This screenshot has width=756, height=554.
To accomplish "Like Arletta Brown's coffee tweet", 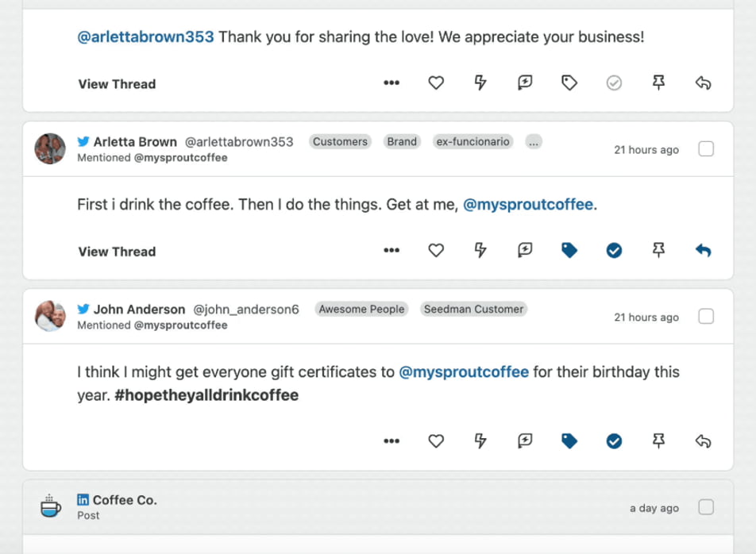I will click(436, 250).
